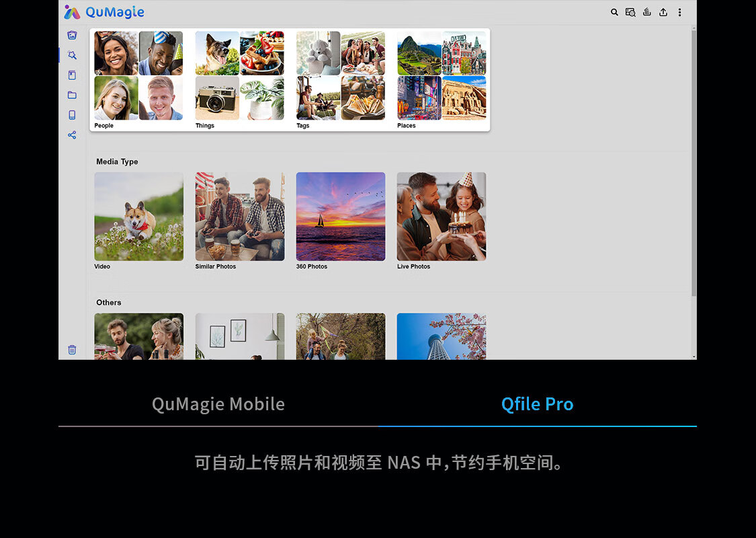Screen dimensions: 756x538
Task: Open the Shared items sidebar icon
Action: pos(72,135)
